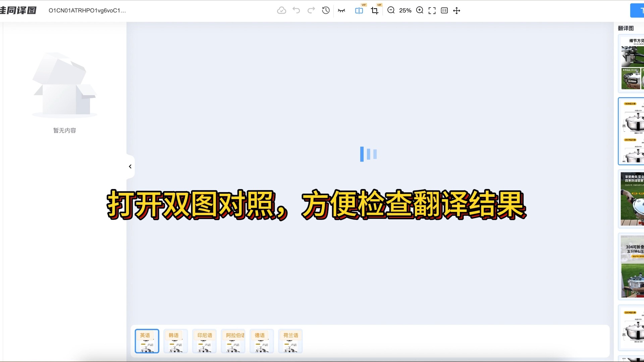The image size is (644, 362).
Task: Switch to 1:1 actual size view
Action: (x=444, y=10)
